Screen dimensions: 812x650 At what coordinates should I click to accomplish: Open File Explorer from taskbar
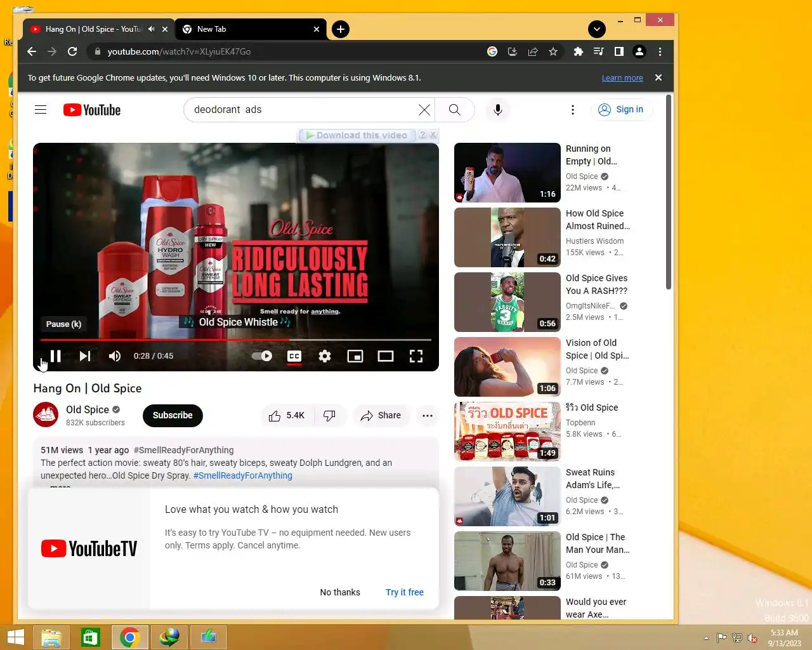(x=51, y=637)
